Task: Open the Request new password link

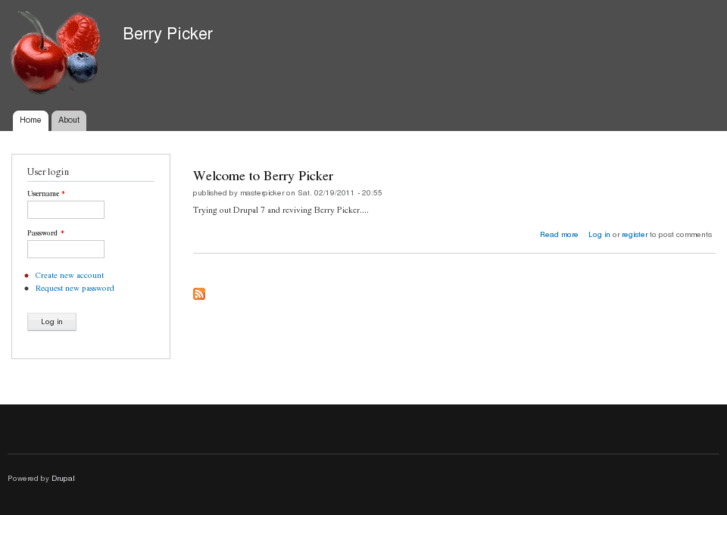Action: [x=74, y=288]
